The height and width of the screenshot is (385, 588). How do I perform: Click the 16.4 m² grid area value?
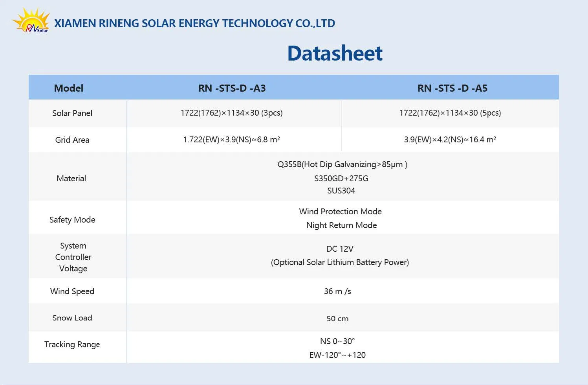tap(450, 140)
